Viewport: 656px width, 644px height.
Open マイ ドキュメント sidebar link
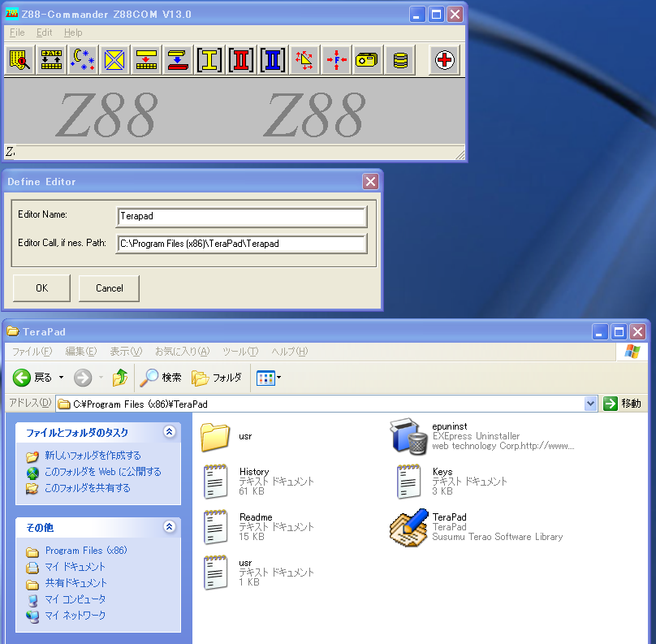click(76, 567)
